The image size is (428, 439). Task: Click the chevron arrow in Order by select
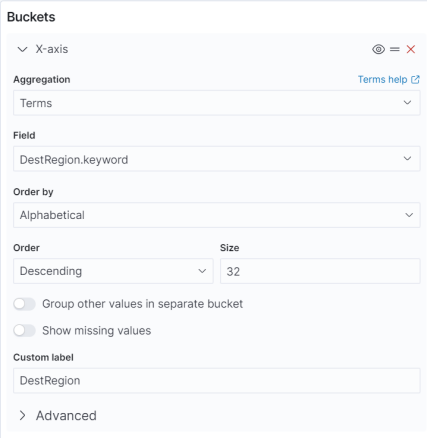click(x=409, y=215)
